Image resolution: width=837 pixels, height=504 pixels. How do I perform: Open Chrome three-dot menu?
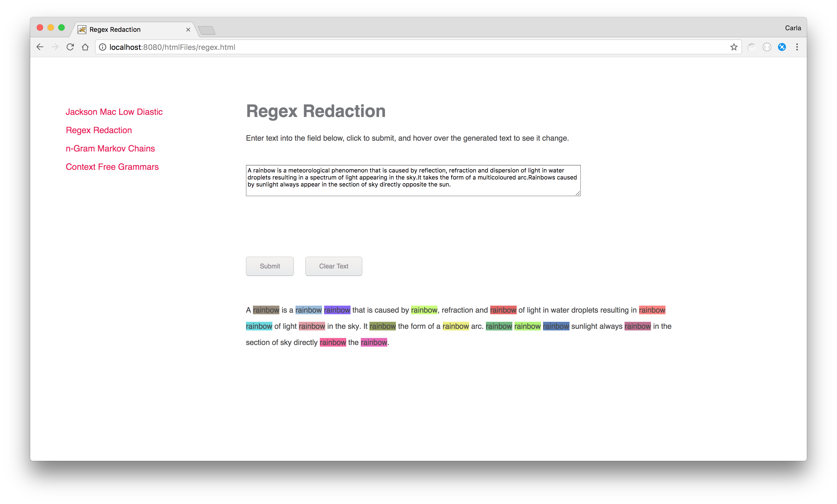pos(797,47)
